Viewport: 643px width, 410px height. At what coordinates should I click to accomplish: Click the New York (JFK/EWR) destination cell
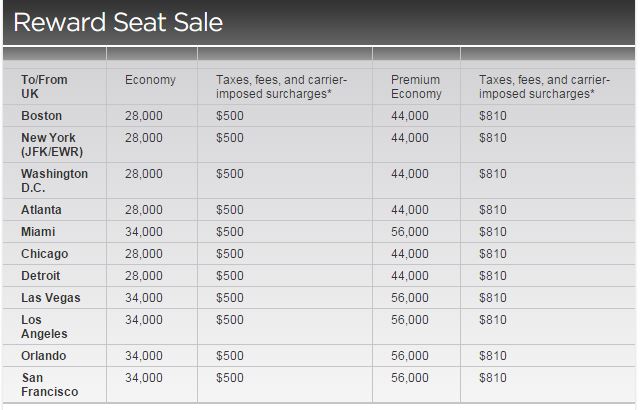coord(50,145)
